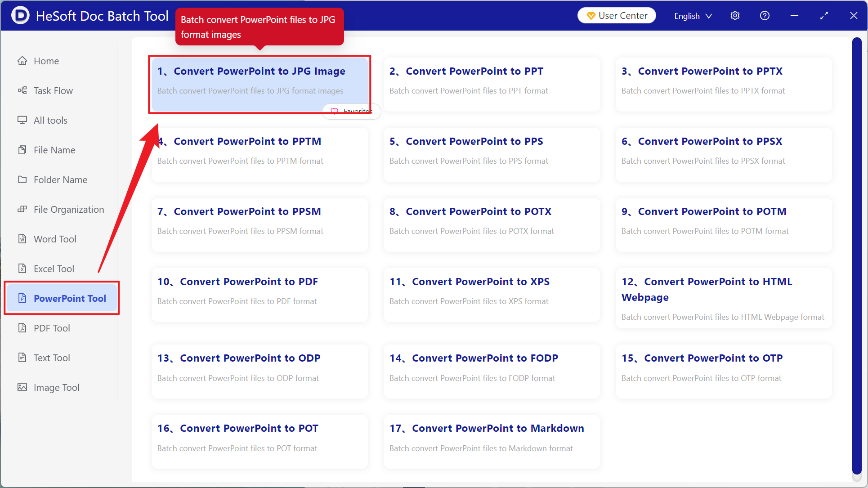
Task: Open Convert PowerPoint to POTM card
Action: 724,224
